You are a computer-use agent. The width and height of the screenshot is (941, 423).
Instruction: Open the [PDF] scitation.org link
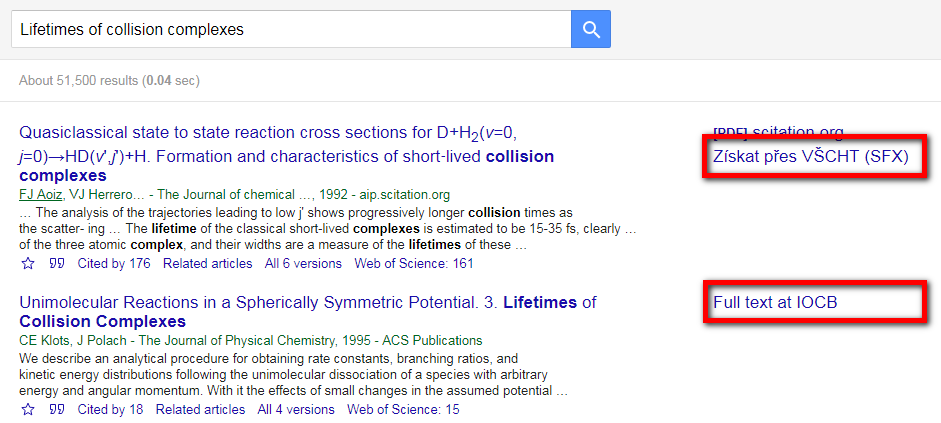click(x=778, y=131)
